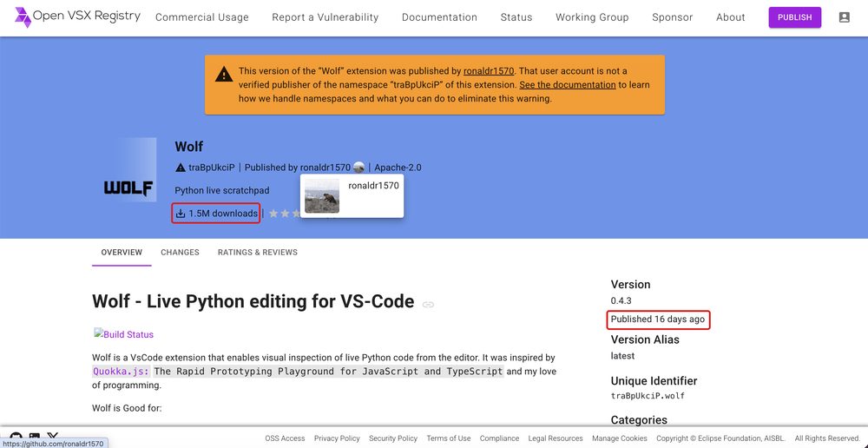868x448 pixels.
Task: Click the download icon beside 1.5M downloads
Action: click(x=181, y=214)
